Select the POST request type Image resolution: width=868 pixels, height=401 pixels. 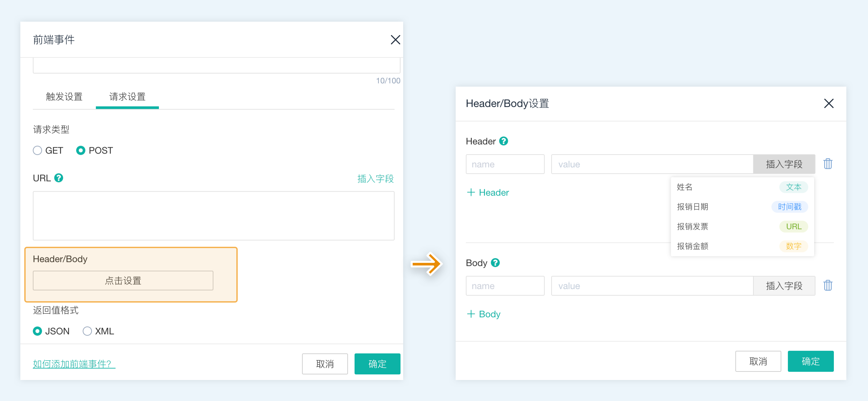point(81,151)
